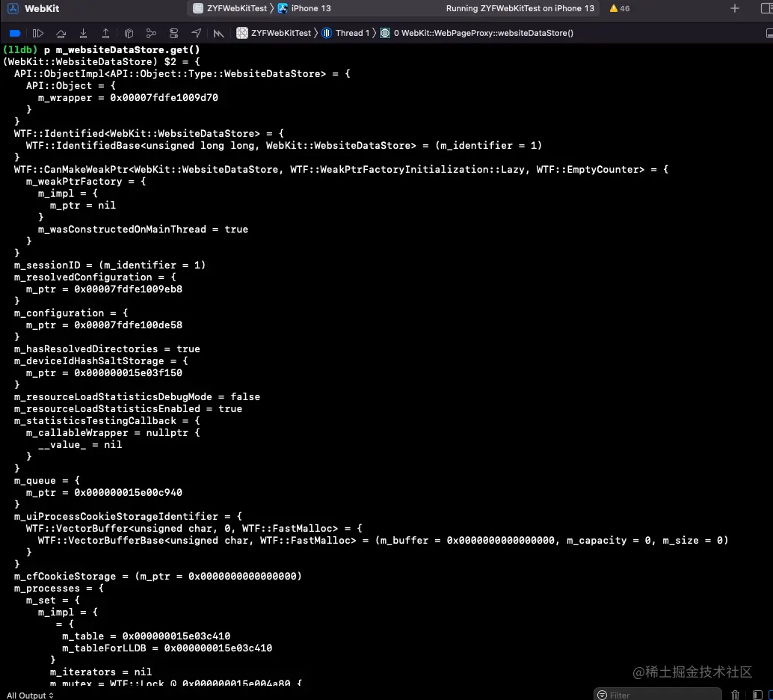Clear console with the trash icon

[735, 695]
